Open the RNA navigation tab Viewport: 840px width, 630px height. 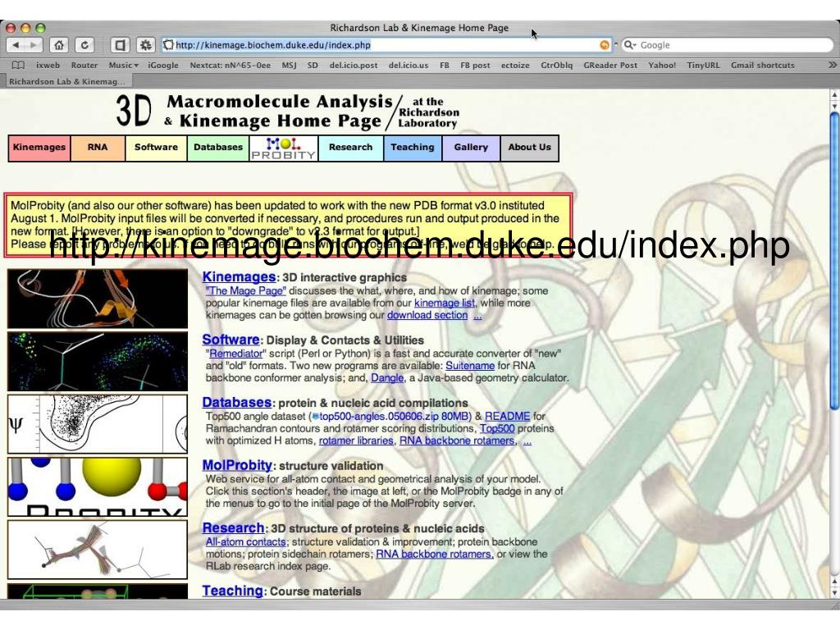(x=98, y=148)
